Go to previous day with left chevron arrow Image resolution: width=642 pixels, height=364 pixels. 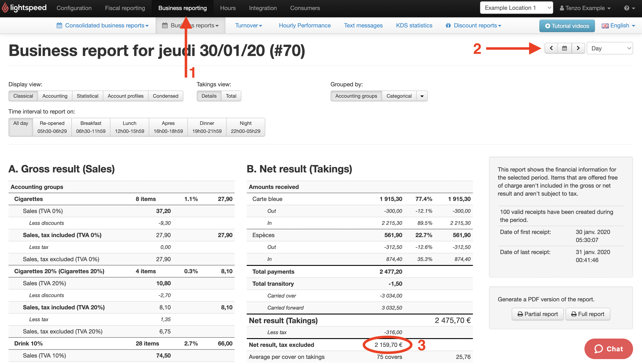(551, 48)
